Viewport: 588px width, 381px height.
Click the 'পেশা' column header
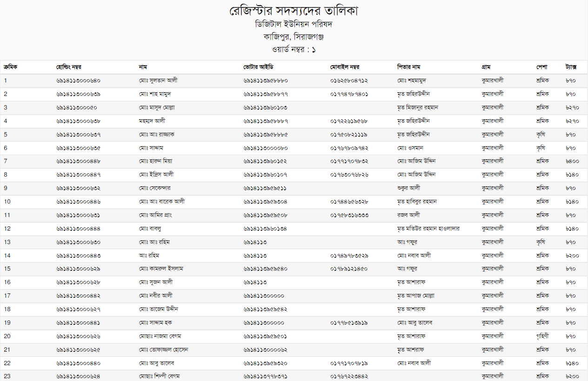pyautogui.click(x=541, y=67)
